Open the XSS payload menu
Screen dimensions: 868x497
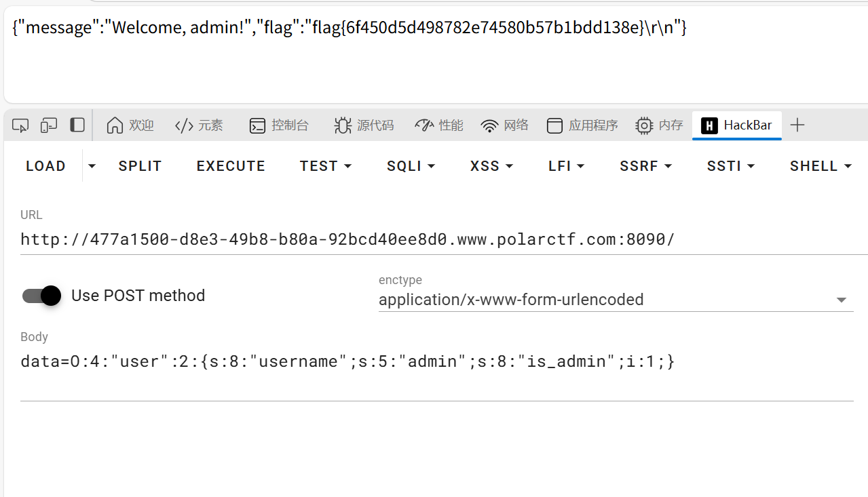coord(491,166)
